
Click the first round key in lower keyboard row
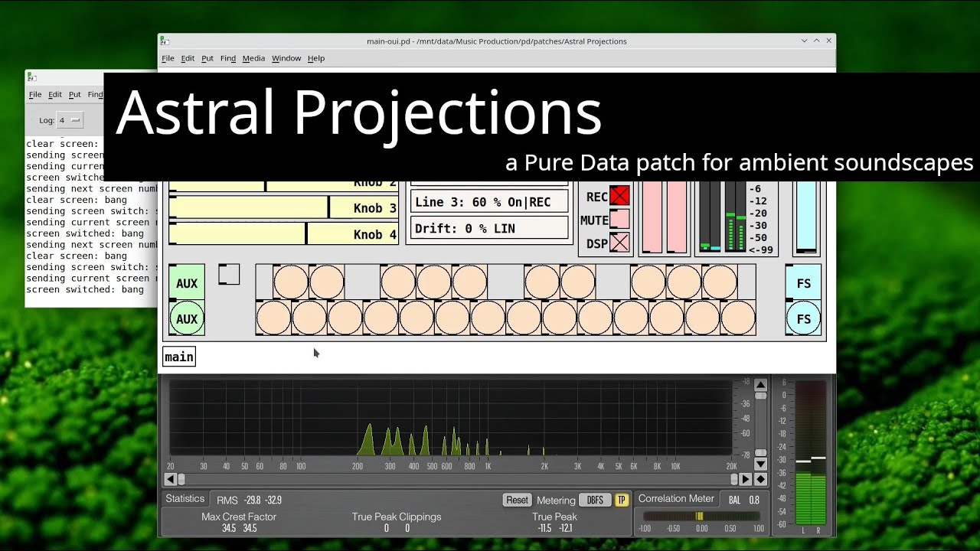273,318
